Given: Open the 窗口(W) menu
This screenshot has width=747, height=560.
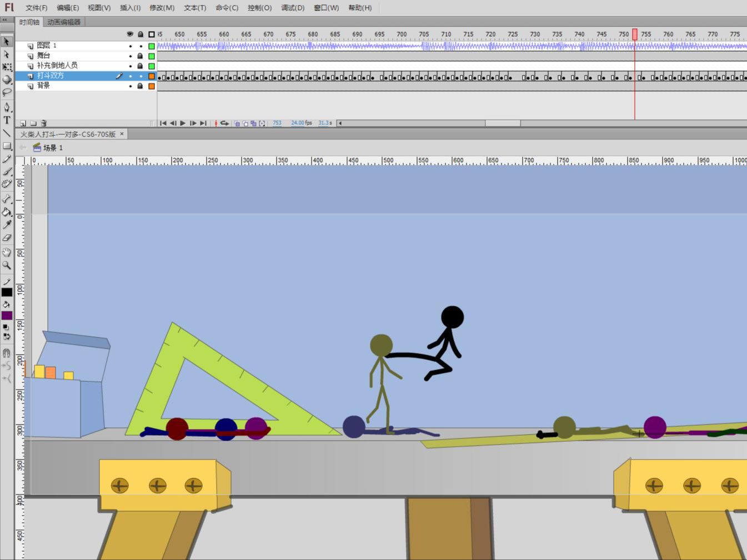Looking at the screenshot, I should 327,8.
